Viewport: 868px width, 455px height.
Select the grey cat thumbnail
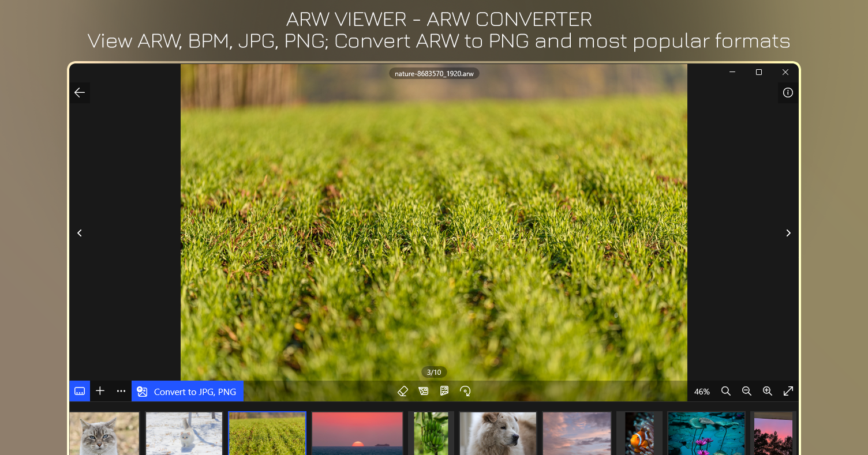104,434
